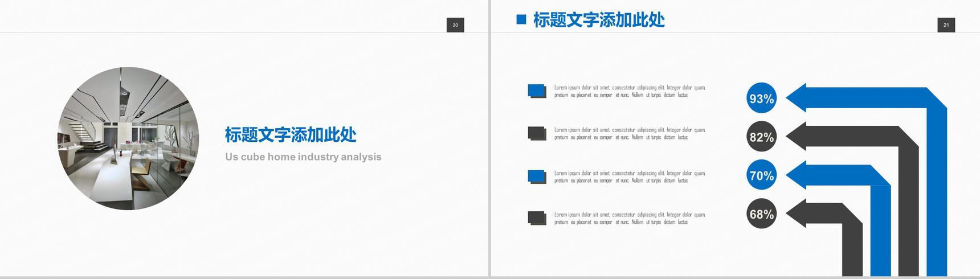
Task: Click the blue square bullet beside slide 21 heading
Action: 521,20
